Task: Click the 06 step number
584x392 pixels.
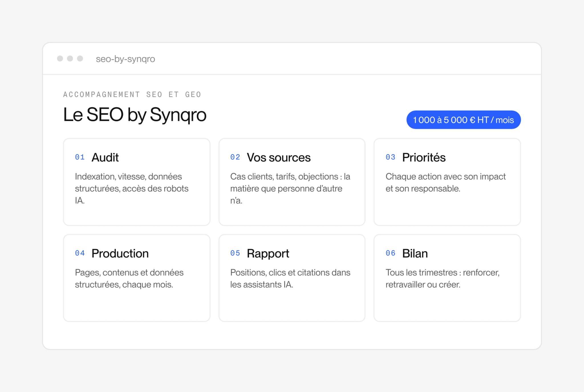Action: [x=390, y=253]
